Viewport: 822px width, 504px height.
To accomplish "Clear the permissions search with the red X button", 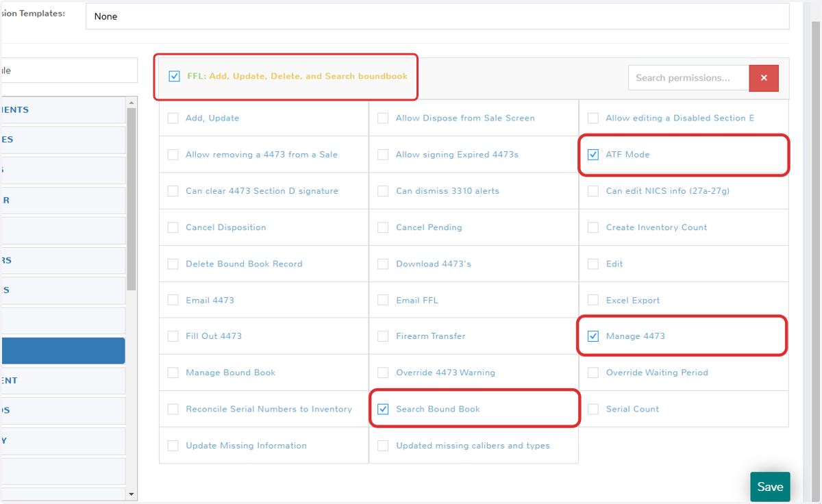I will tap(764, 78).
